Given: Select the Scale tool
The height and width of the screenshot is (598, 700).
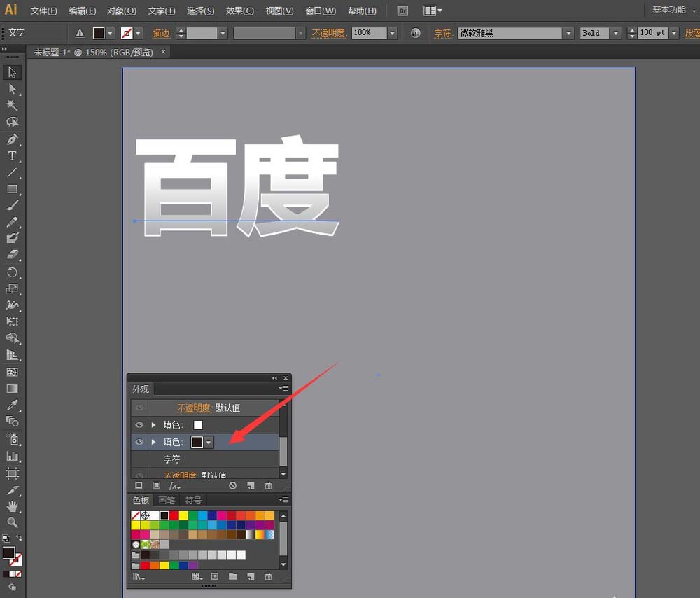Looking at the screenshot, I should click(12, 288).
